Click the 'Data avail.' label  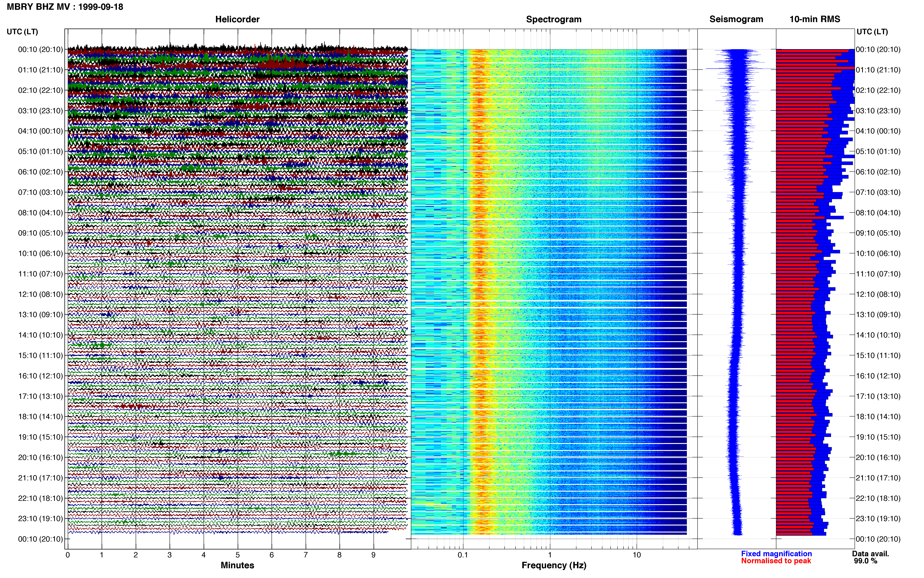click(x=870, y=554)
